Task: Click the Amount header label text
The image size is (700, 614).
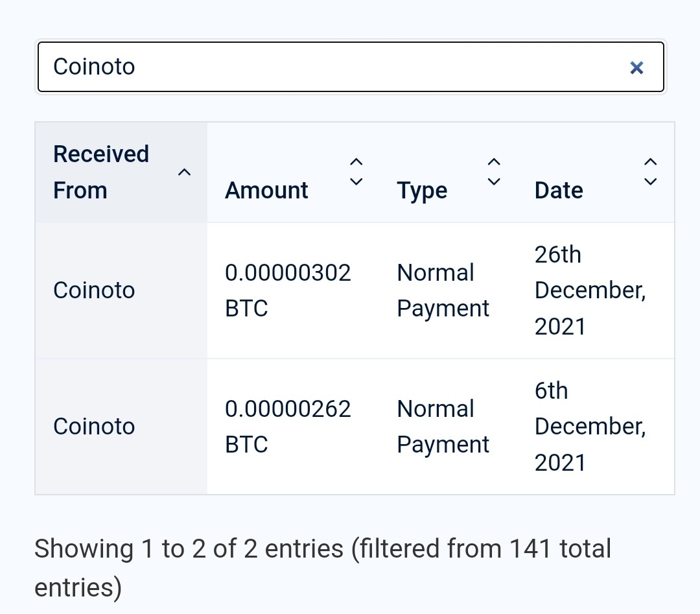Action: pyautogui.click(x=266, y=191)
